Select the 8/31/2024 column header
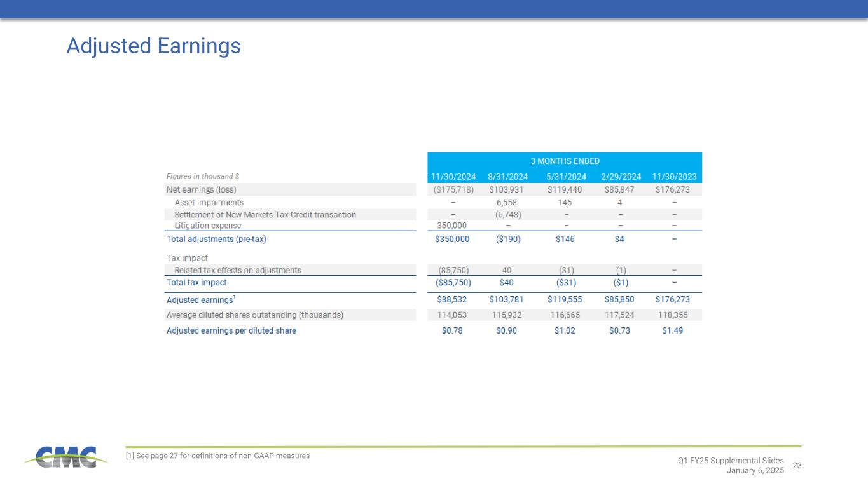The height and width of the screenshot is (488, 868). coord(508,177)
